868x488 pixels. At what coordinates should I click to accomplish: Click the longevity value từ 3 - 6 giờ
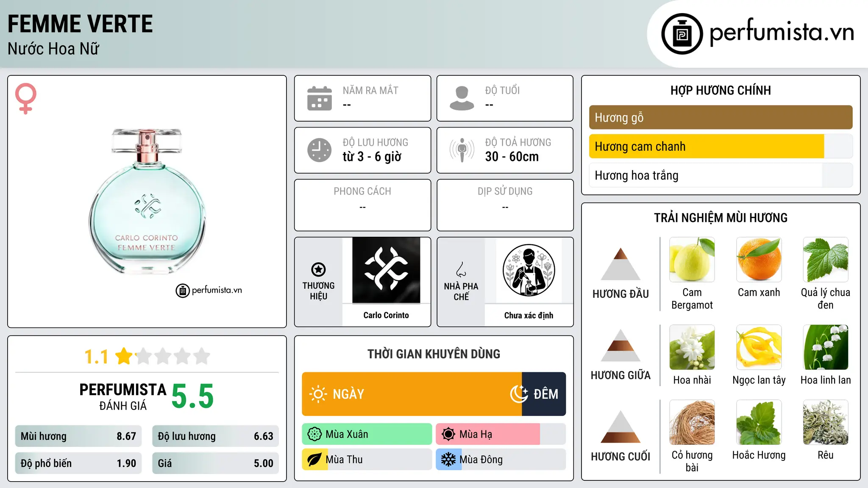click(x=372, y=157)
